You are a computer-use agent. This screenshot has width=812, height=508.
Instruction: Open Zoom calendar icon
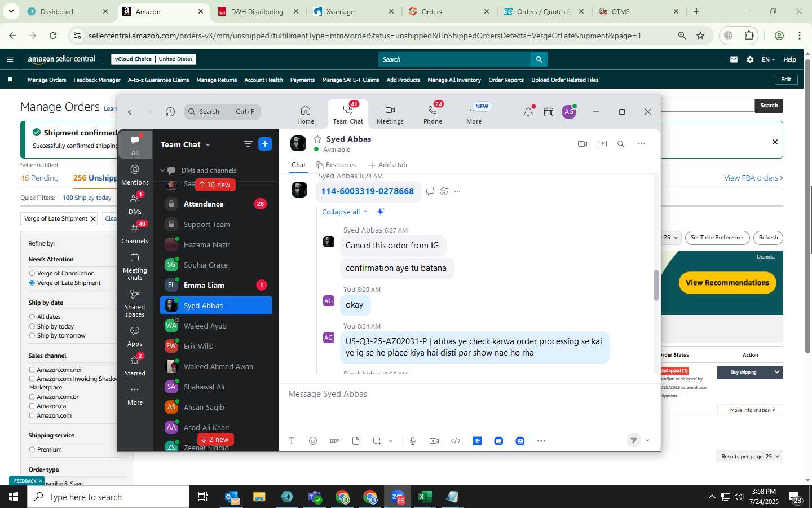click(549, 112)
